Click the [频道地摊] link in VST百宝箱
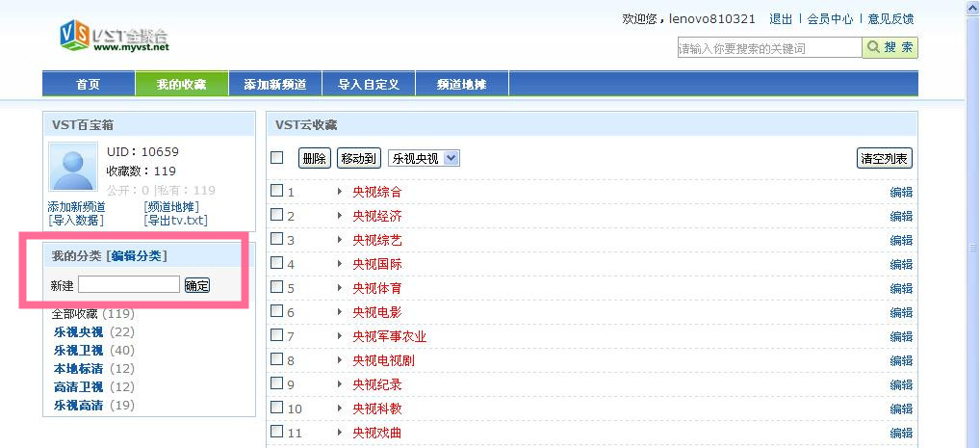 tap(172, 207)
